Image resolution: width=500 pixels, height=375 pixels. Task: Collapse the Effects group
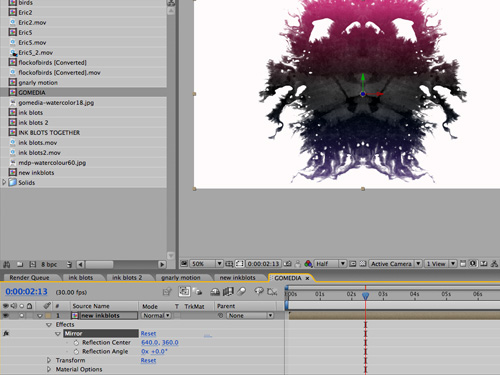coord(49,325)
